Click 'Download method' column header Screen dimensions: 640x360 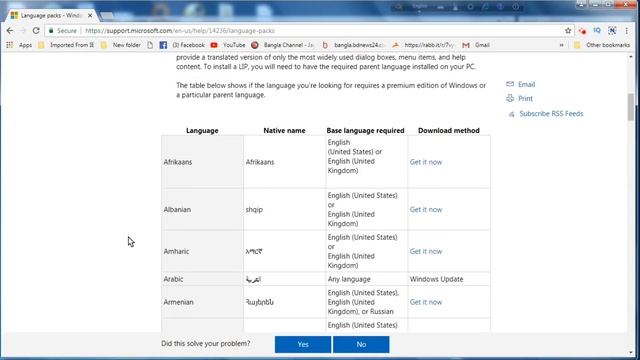(x=449, y=131)
